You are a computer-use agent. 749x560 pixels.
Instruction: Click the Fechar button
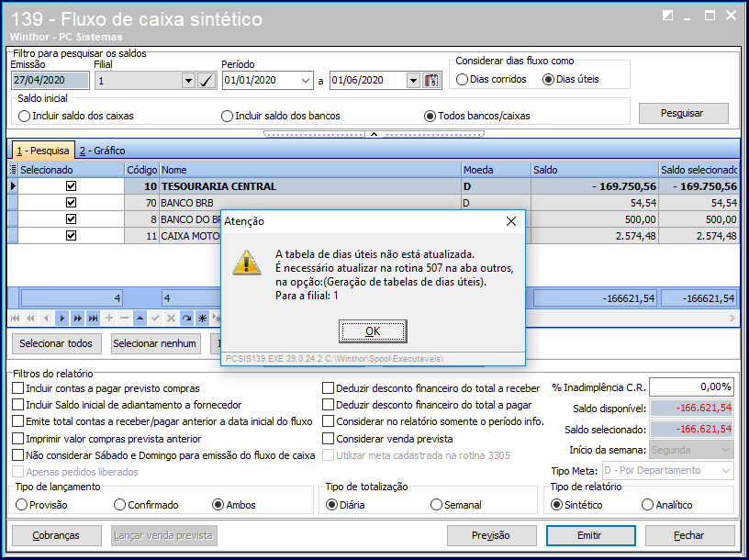[689, 535]
